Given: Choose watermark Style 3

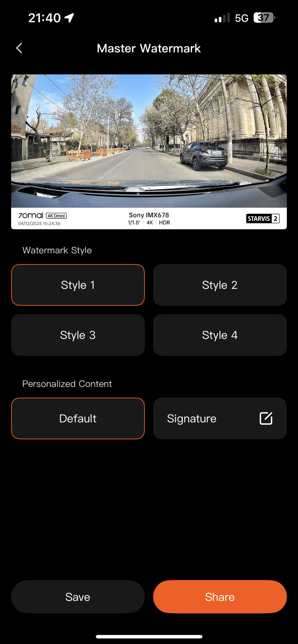Looking at the screenshot, I should (x=78, y=335).
